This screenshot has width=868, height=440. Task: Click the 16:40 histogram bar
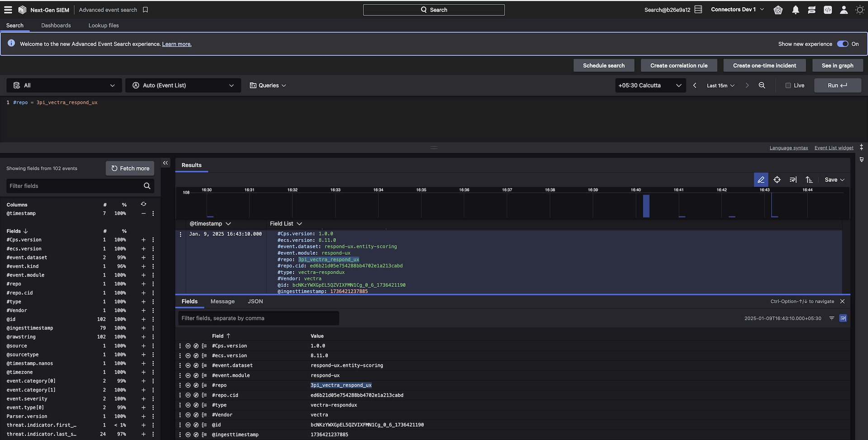tap(646, 206)
